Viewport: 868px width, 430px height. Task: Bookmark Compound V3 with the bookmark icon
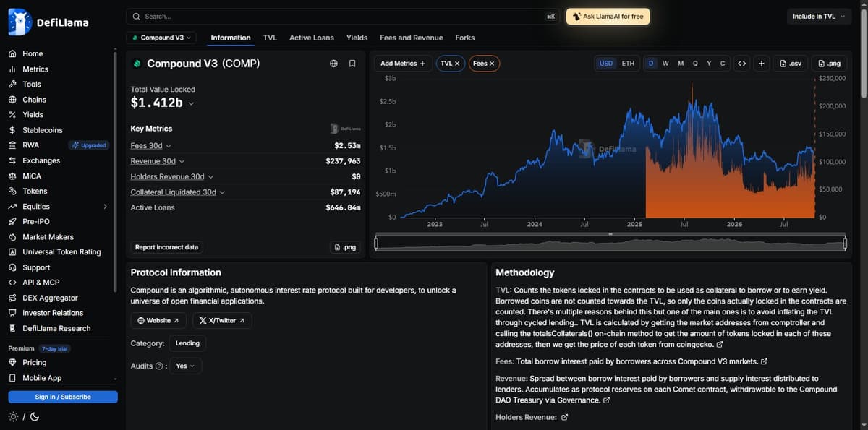coord(352,64)
